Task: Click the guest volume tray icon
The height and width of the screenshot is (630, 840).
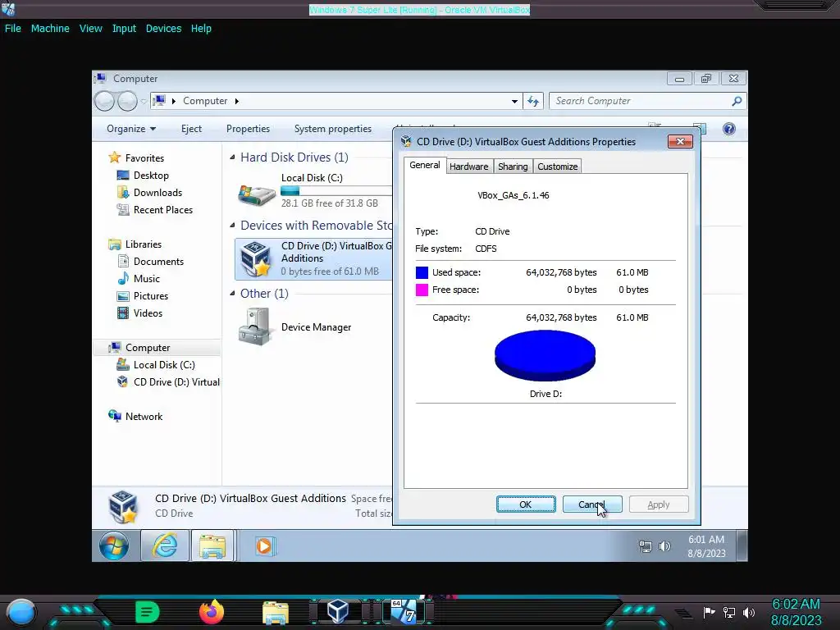Action: [x=664, y=546]
